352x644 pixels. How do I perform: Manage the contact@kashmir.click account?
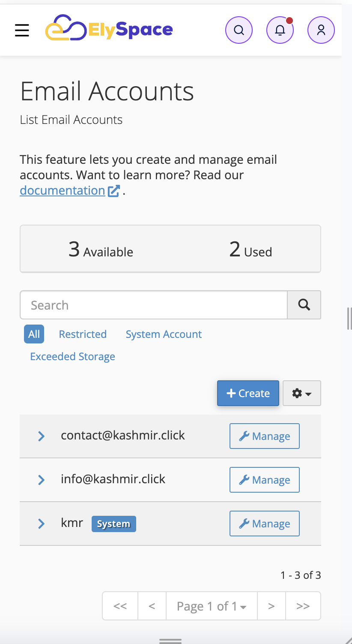[265, 436]
